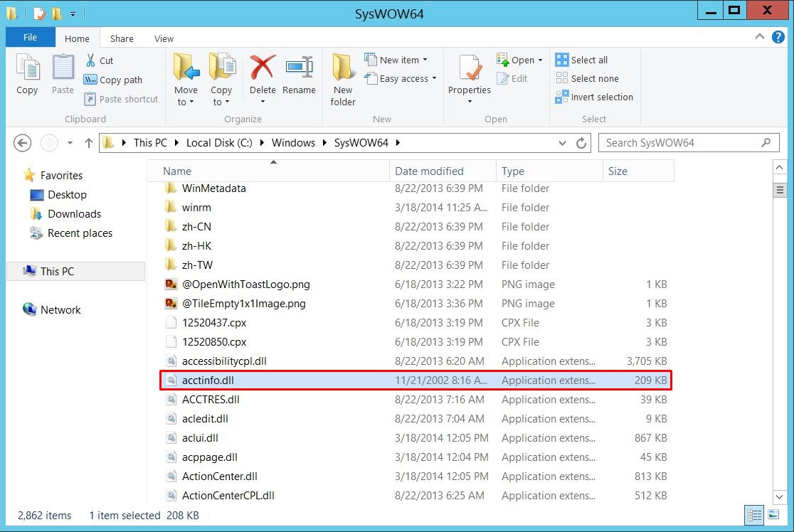Screen dimensions: 794x532
Task: Click Select all in the ribbon
Action: [x=581, y=60]
